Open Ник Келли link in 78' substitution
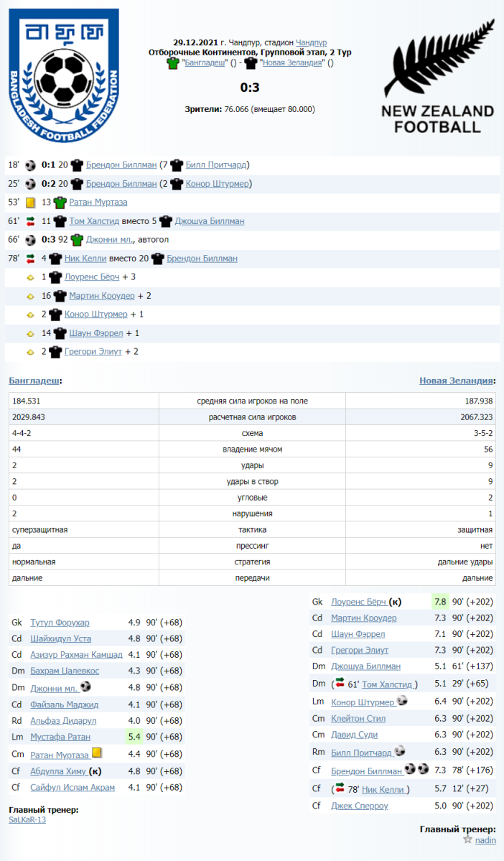 coord(85,258)
